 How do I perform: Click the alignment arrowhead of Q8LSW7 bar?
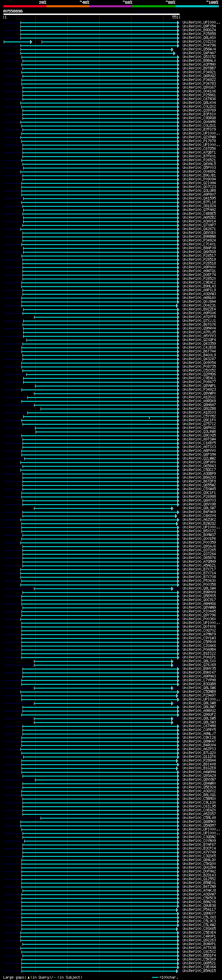172,508
